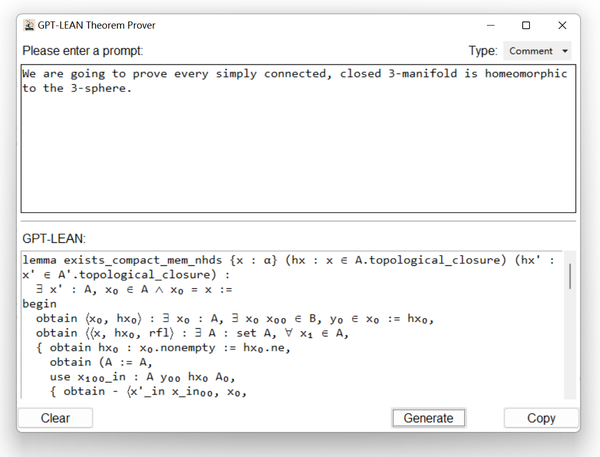Click the word "lemma" in the output
This screenshot has width=600, height=457.
[39, 260]
